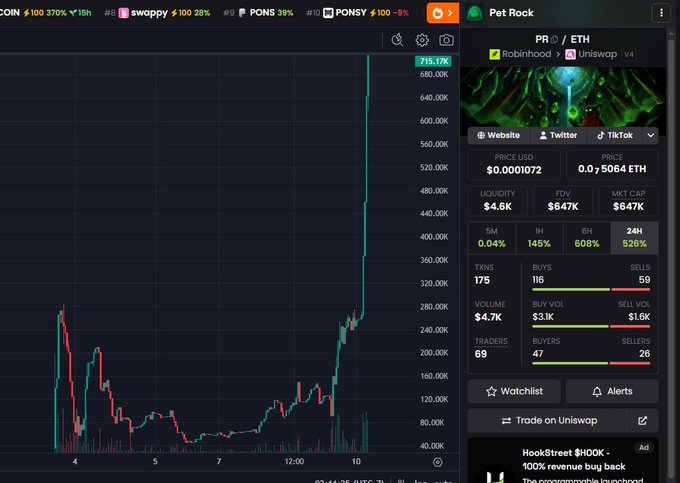This screenshot has width=680, height=483.
Task: Click the SELLERS value 26
Action: tap(644, 354)
